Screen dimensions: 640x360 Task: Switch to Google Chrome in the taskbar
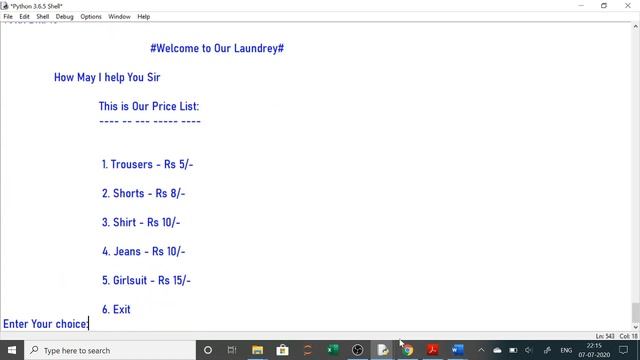(x=408, y=350)
